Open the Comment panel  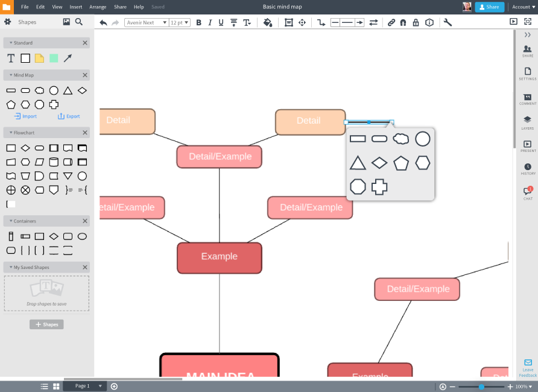(527, 100)
